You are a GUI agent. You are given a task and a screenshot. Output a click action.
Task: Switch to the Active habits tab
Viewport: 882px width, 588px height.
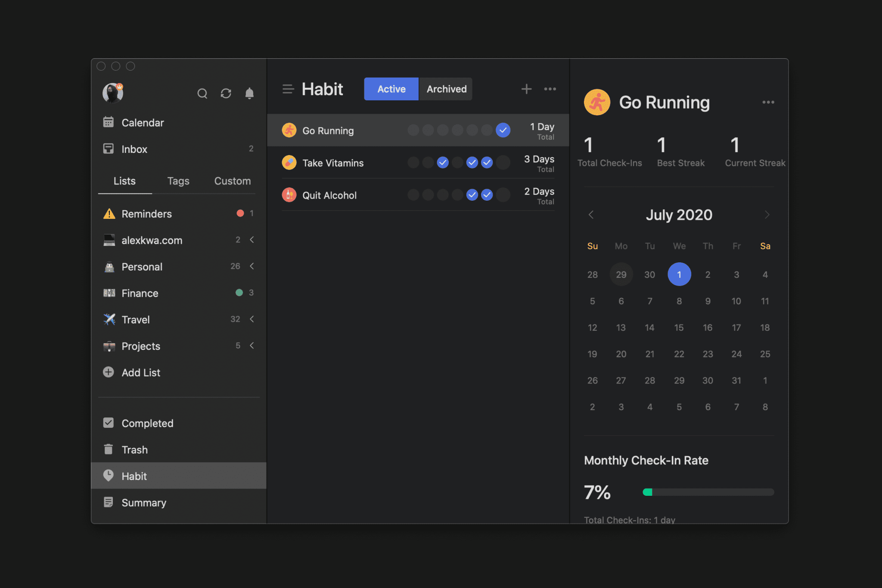point(391,89)
